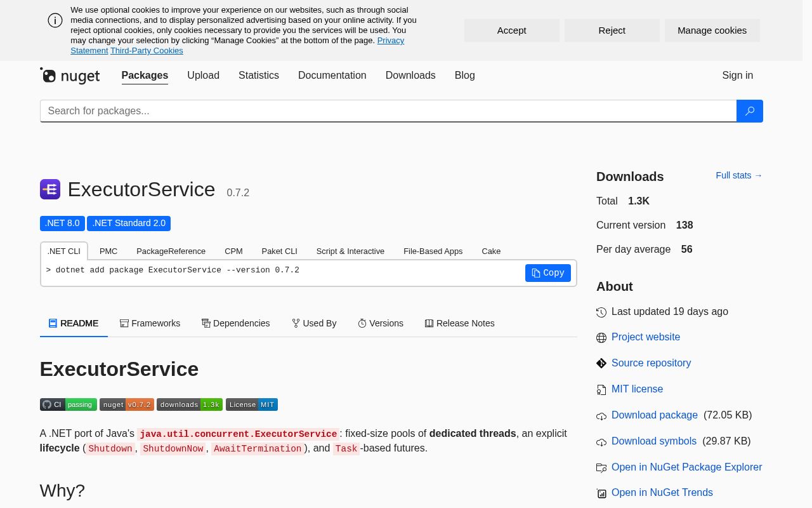Click the Last updated clock icon

click(x=601, y=312)
